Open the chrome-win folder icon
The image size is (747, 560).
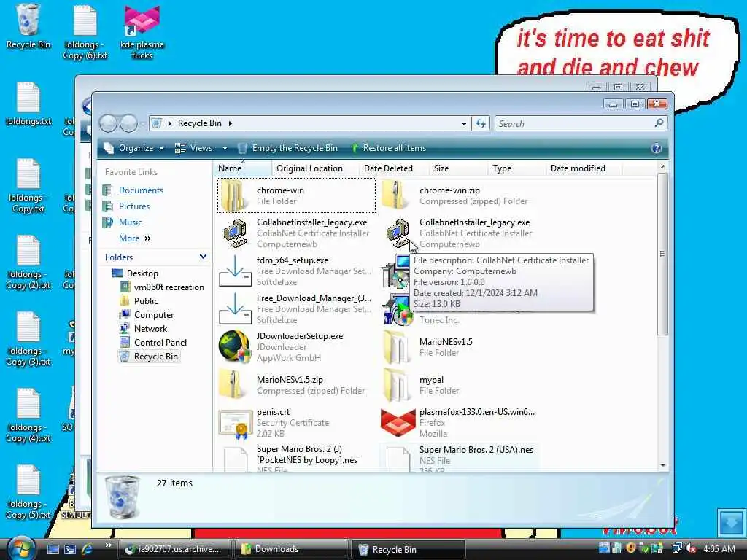pyautogui.click(x=234, y=195)
